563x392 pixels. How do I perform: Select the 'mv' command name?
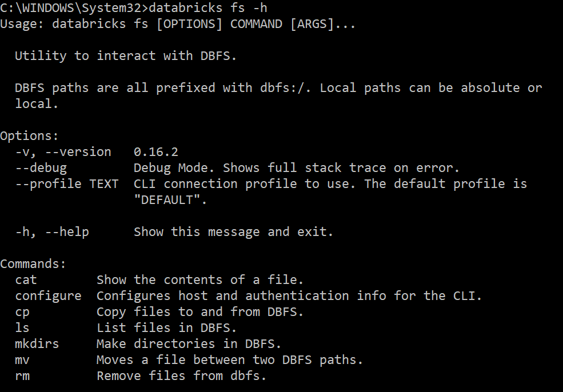[22, 360]
